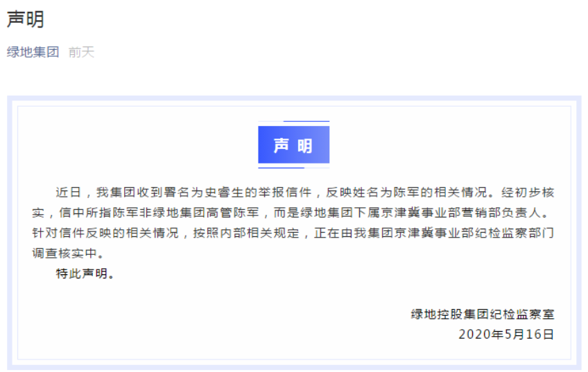This screenshot has height=372, width=588.
Task: Click the line starting 近日,我集团收到
Action: [305, 192]
